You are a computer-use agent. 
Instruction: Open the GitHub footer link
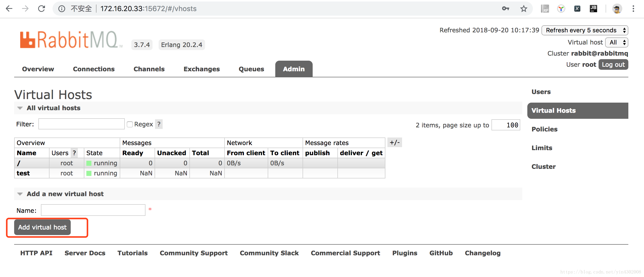(x=441, y=253)
